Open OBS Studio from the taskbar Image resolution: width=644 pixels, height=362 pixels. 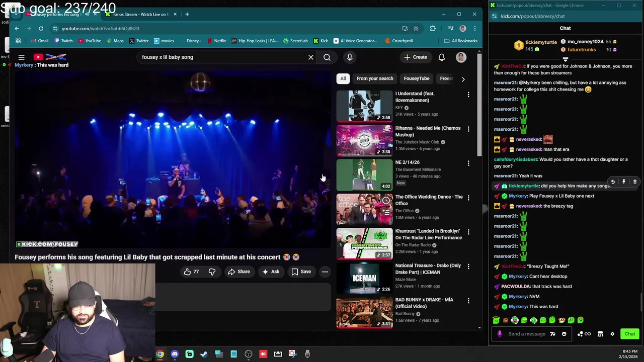(x=249, y=354)
